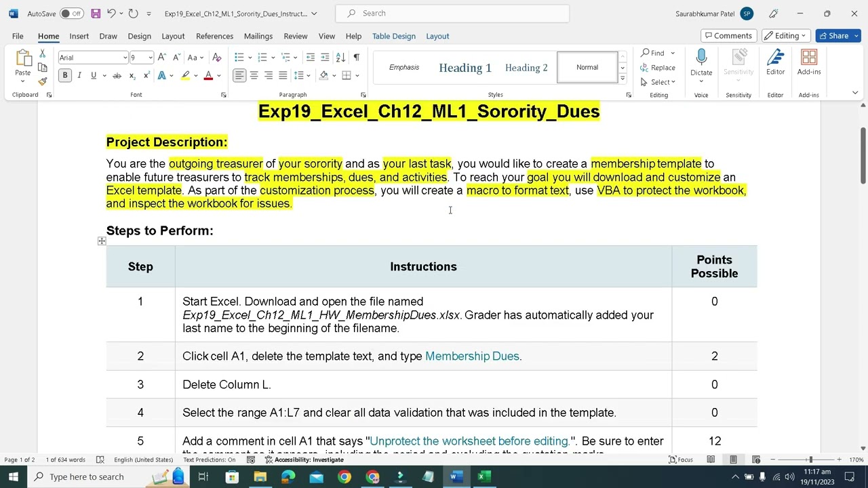Image resolution: width=868 pixels, height=488 pixels.
Task: Clear all formatting icon
Action: click(x=217, y=58)
